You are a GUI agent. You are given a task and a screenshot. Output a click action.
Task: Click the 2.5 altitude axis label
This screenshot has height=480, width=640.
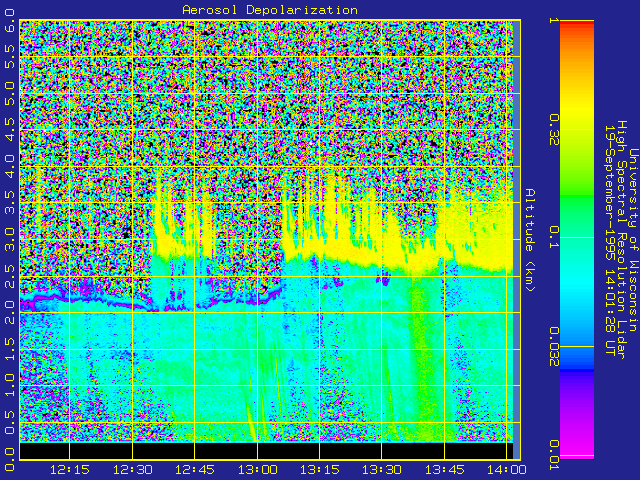(x=9, y=276)
